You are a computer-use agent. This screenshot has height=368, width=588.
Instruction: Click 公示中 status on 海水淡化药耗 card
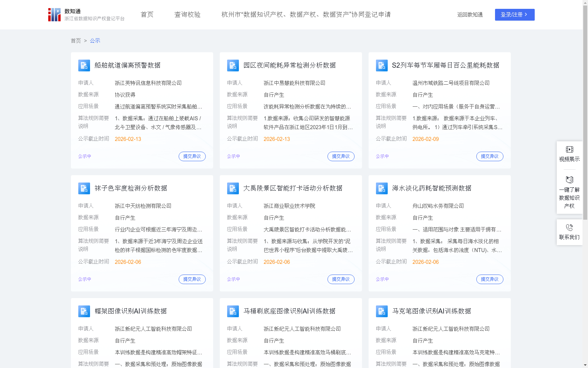point(382,279)
